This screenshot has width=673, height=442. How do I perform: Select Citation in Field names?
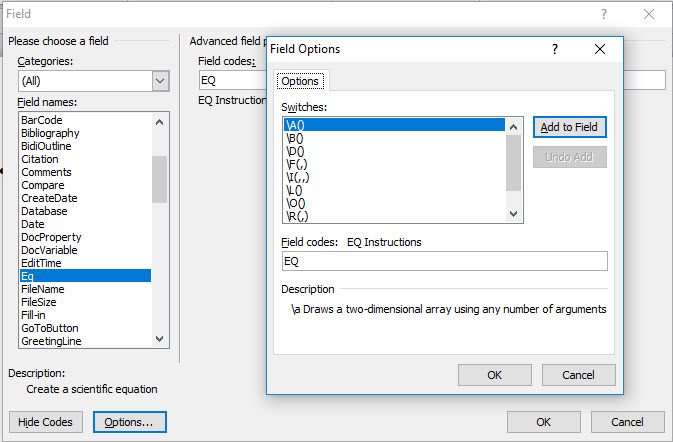[86, 159]
